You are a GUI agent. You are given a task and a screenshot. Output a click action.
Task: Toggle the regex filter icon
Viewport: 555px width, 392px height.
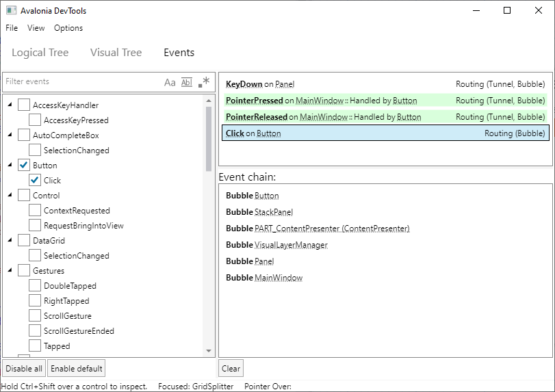click(204, 82)
